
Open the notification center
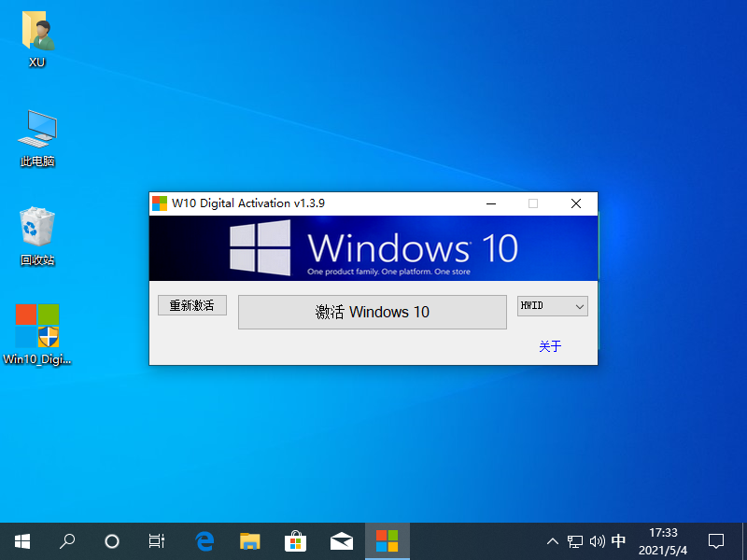click(x=715, y=541)
